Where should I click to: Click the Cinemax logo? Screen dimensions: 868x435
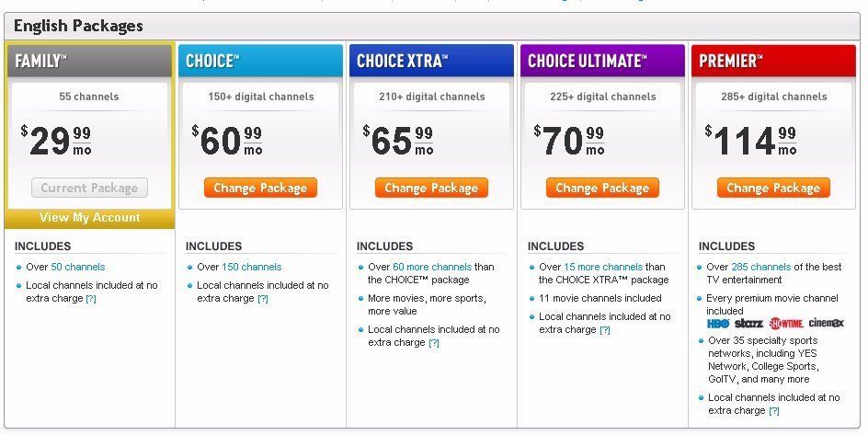coord(826,323)
